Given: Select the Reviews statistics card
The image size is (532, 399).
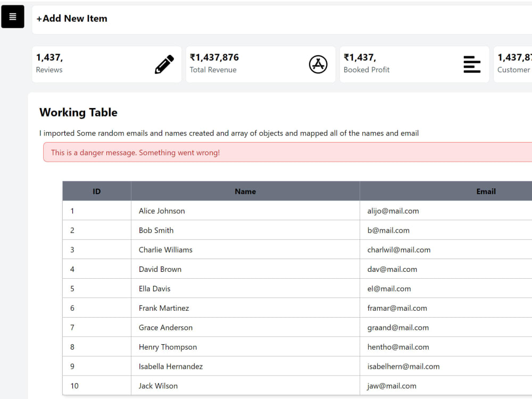Looking at the screenshot, I should pos(106,64).
